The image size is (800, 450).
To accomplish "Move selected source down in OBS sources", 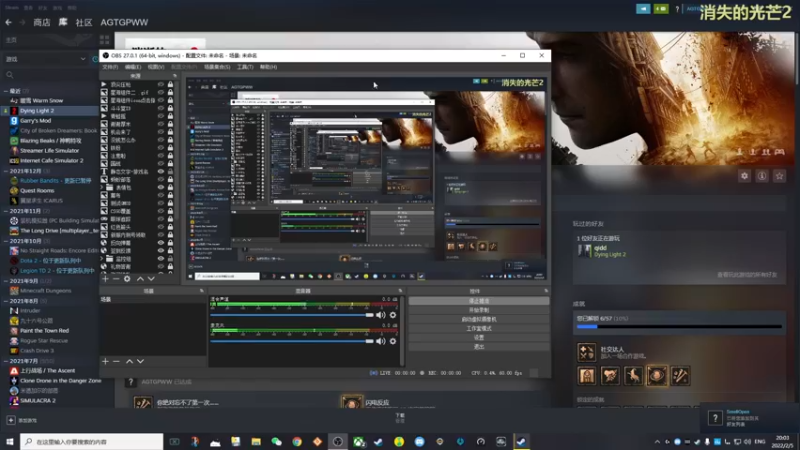I will [x=151, y=279].
